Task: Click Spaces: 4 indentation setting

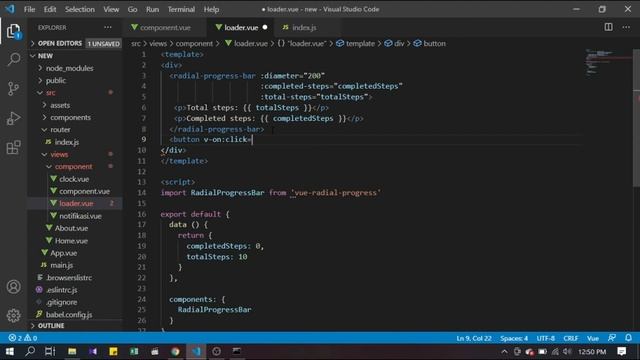Action: (514, 338)
